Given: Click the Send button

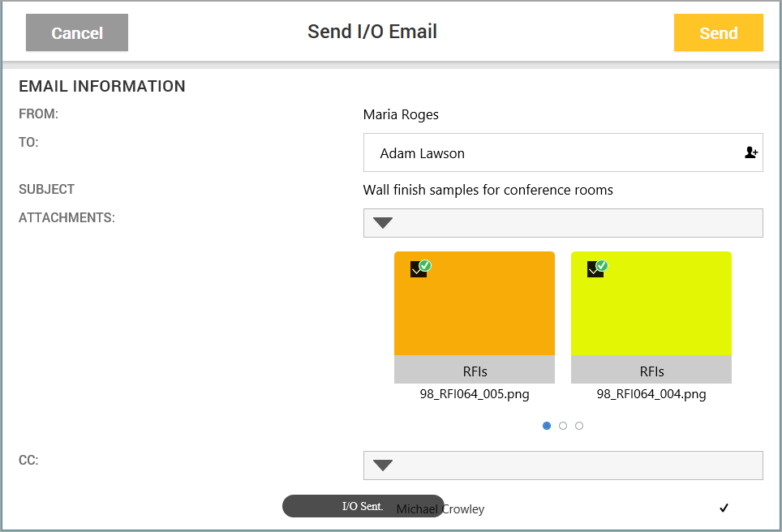Looking at the screenshot, I should (x=718, y=33).
